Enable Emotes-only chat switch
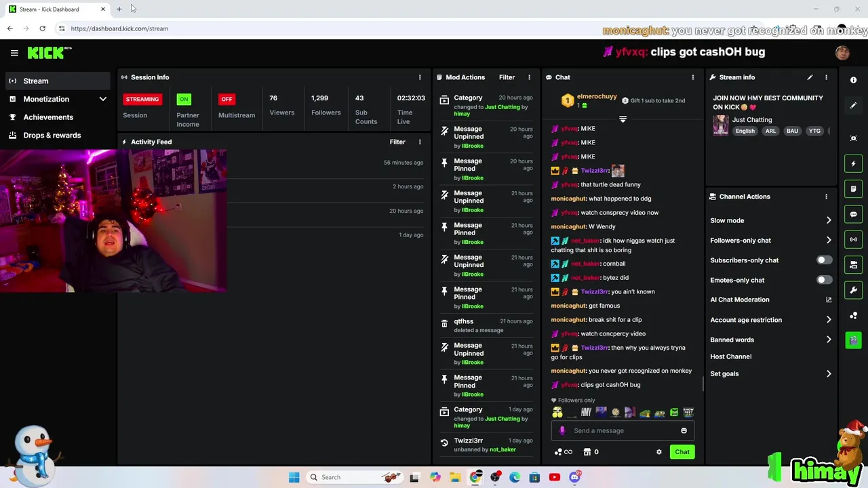 point(823,280)
